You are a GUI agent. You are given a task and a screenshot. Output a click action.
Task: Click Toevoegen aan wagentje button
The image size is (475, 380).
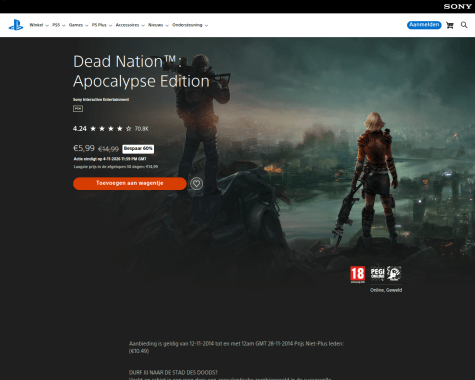(x=130, y=183)
